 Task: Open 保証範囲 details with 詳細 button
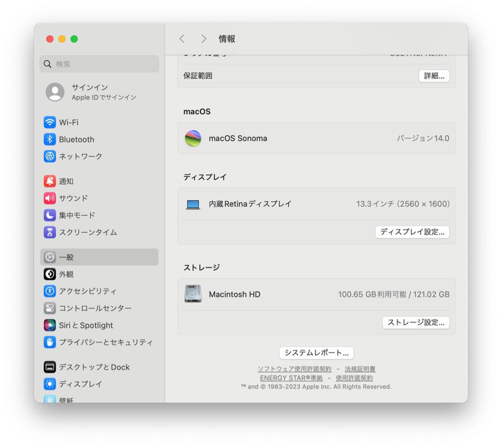[x=434, y=76]
